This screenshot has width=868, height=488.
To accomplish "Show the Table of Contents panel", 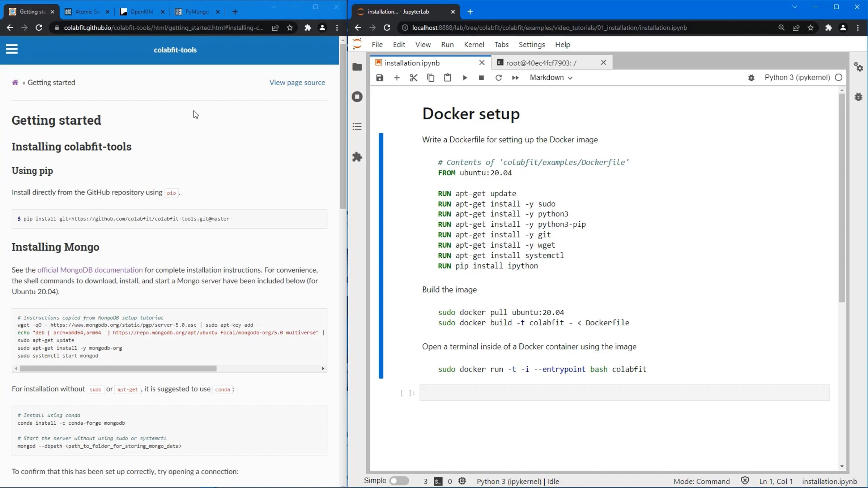I will coord(357,127).
